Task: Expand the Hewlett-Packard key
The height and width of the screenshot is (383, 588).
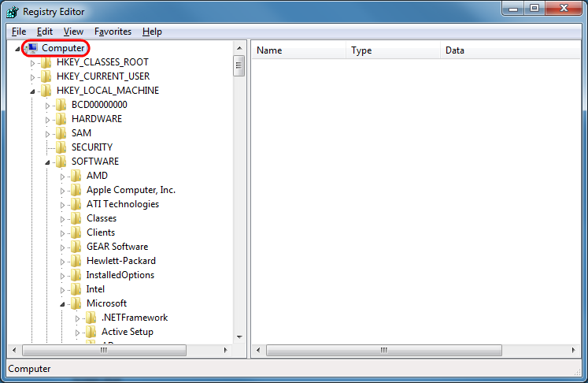Action: [x=63, y=262]
